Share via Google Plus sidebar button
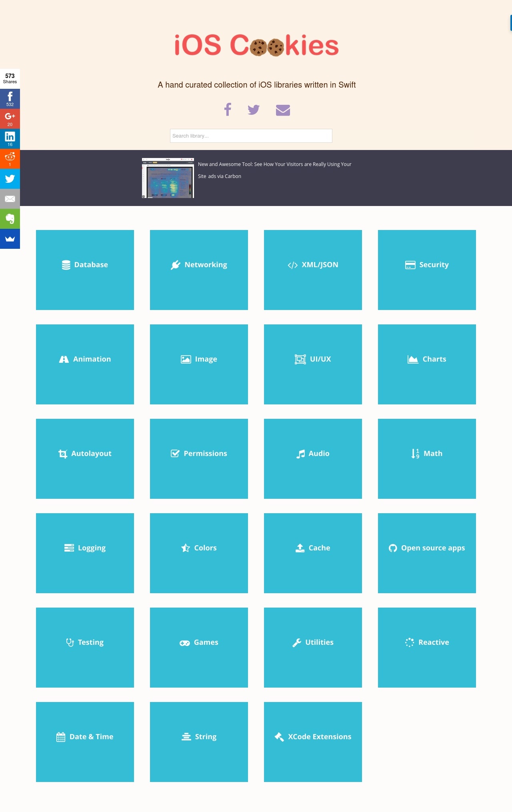Image resolution: width=512 pixels, height=812 pixels. 10,119
